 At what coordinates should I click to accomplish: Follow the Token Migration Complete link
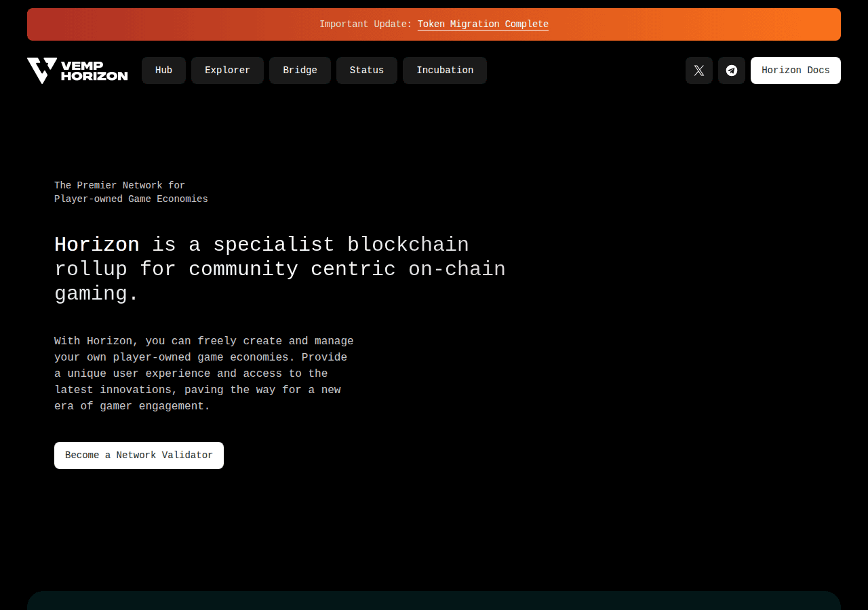point(483,24)
